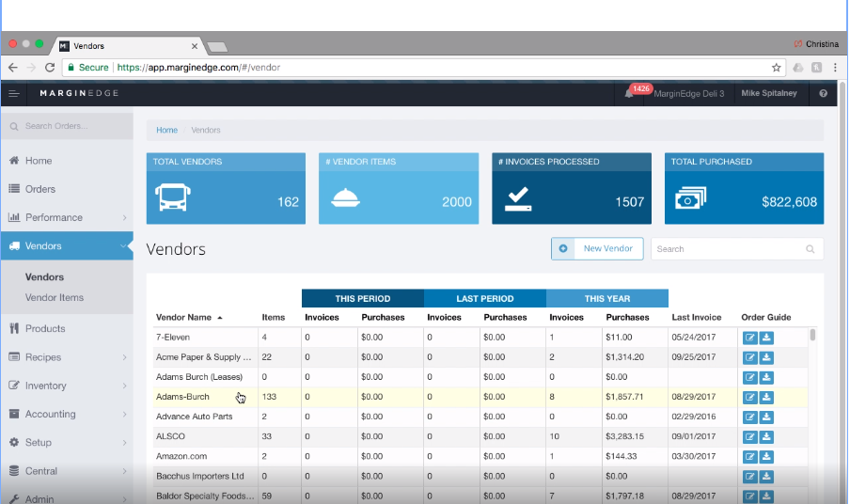Viewport: 850px width, 504px height.
Task: Click the vendor table scrollbar
Action: pos(812,335)
